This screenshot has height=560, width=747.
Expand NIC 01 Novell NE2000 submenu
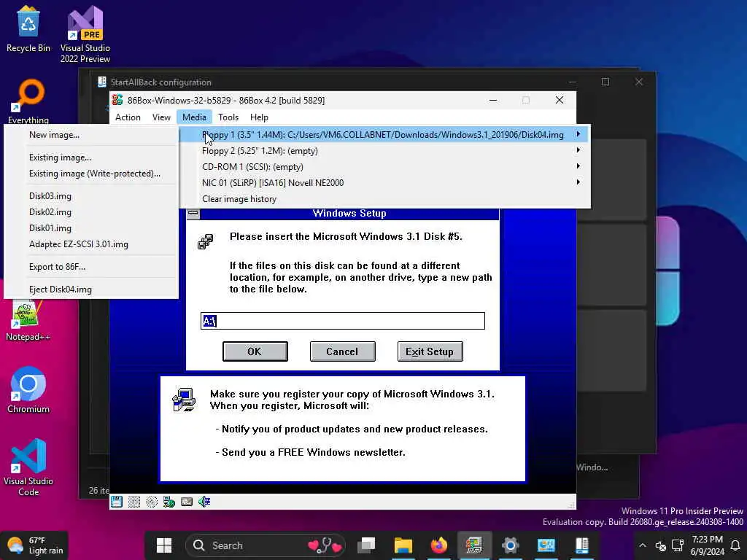[578, 182]
